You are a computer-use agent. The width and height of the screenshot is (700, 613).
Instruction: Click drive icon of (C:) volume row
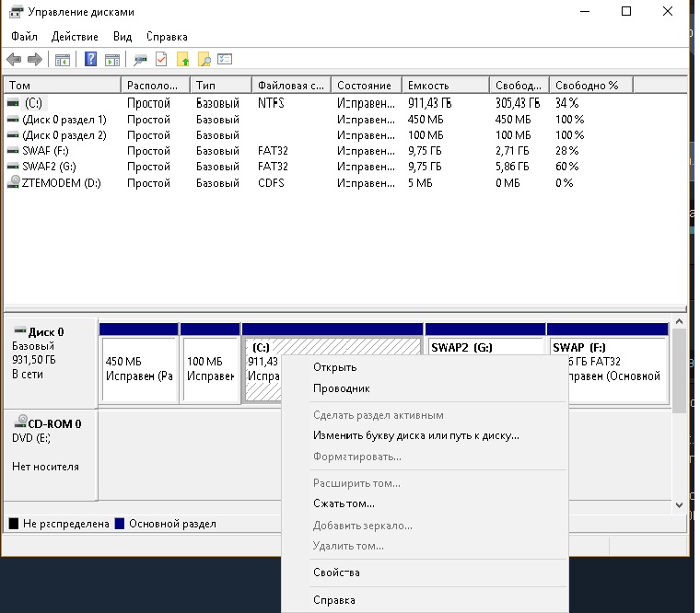click(x=13, y=103)
